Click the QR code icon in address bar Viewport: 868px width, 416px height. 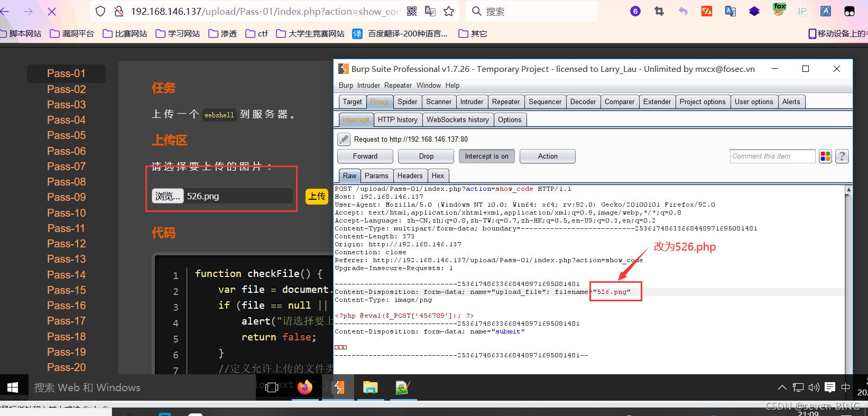coord(412,11)
